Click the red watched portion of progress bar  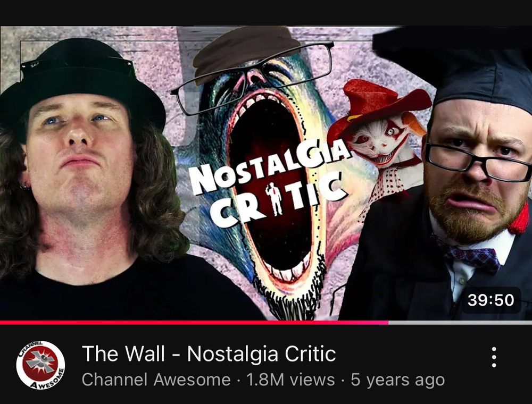coord(194,323)
